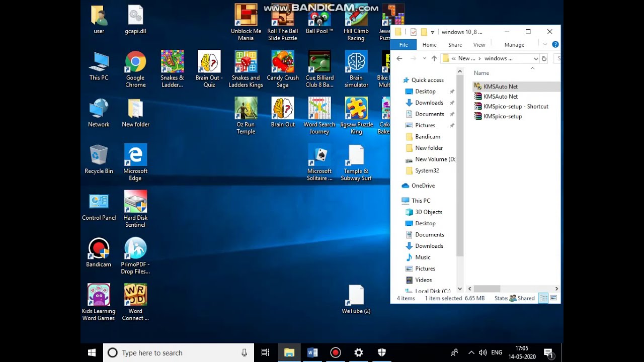Open the Manage ribbon tab
This screenshot has height=362, width=644.
tap(514, 45)
